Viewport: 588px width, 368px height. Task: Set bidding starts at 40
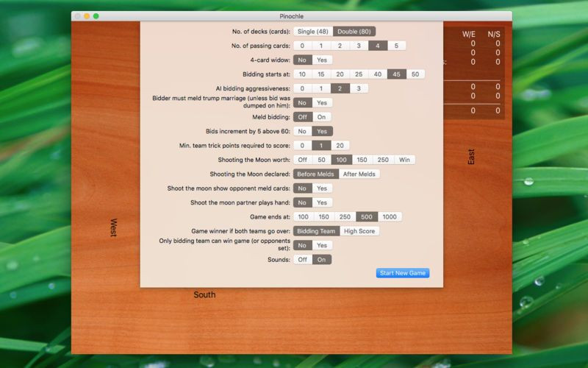(378, 74)
